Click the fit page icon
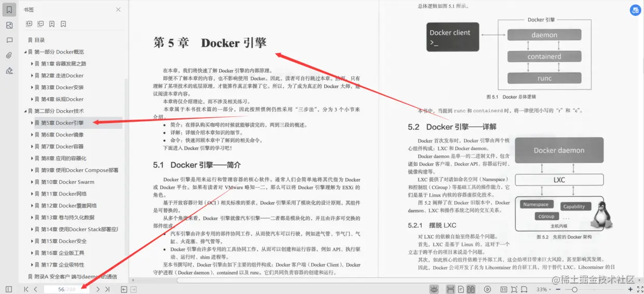 tap(514, 289)
